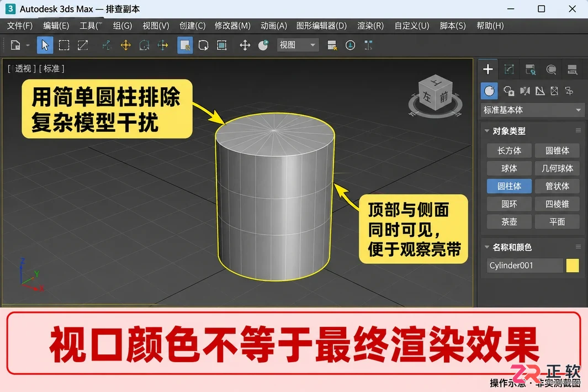
Task: Open the 工具 menu
Action: coord(91,25)
